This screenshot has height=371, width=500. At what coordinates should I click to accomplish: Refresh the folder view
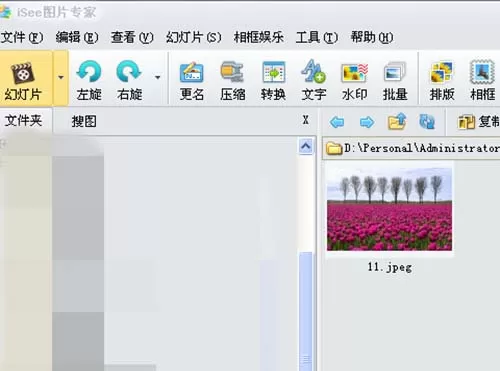coord(427,122)
